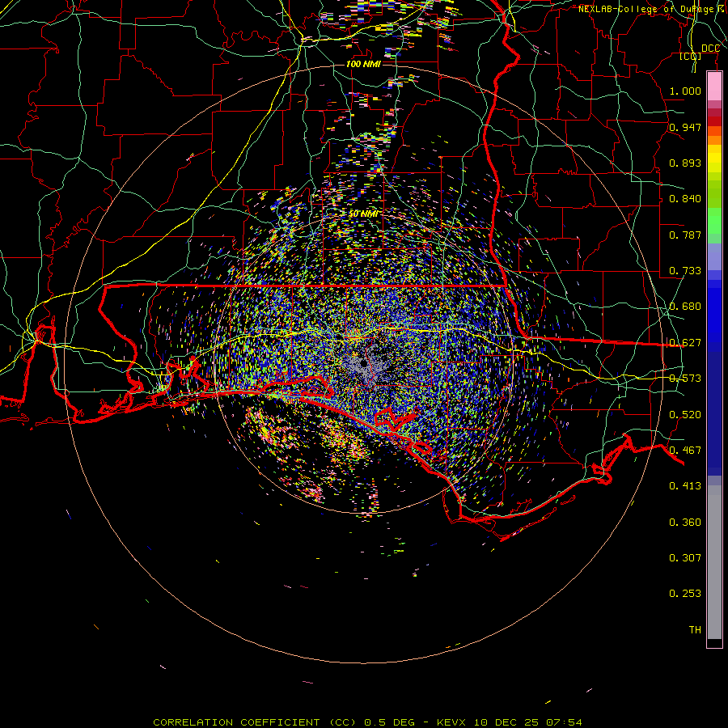Viewport: 728px width, 728px height.
Task: Click the Correlation Coefficient KEVX caption text
Action: pyautogui.click(x=367, y=722)
